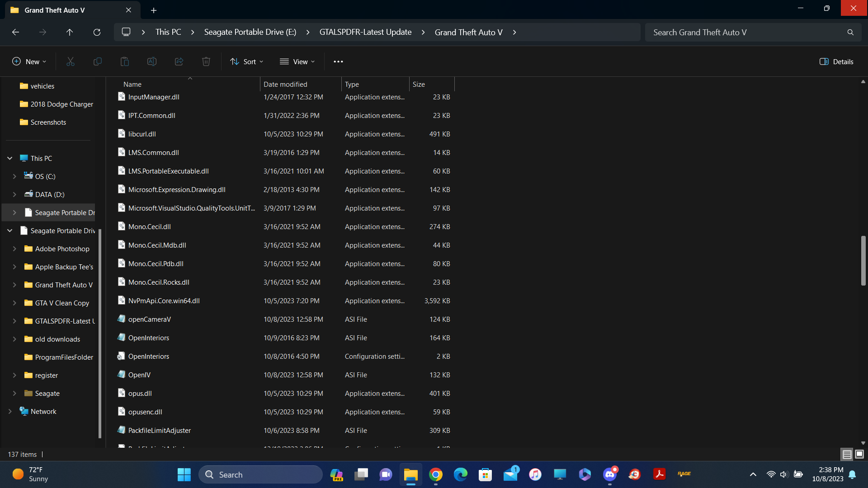Click the Cut scissors icon
Viewport: 868px width, 488px height.
(71, 61)
